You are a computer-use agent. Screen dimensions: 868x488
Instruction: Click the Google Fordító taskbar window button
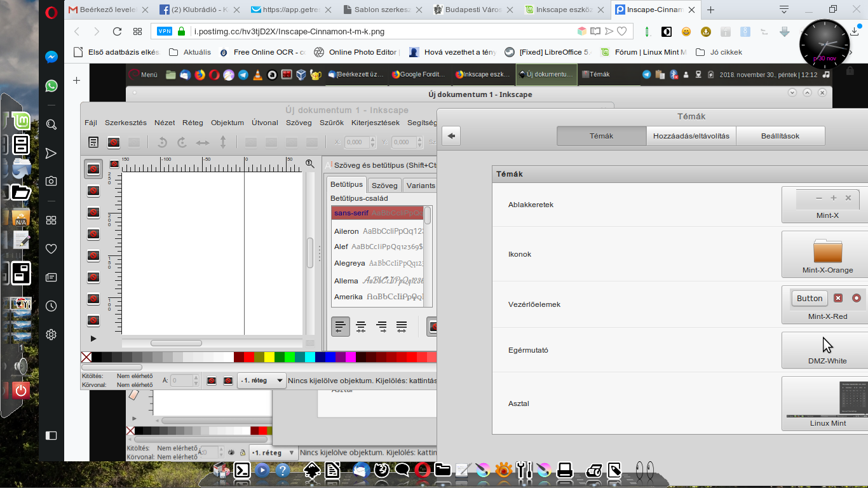(x=419, y=74)
